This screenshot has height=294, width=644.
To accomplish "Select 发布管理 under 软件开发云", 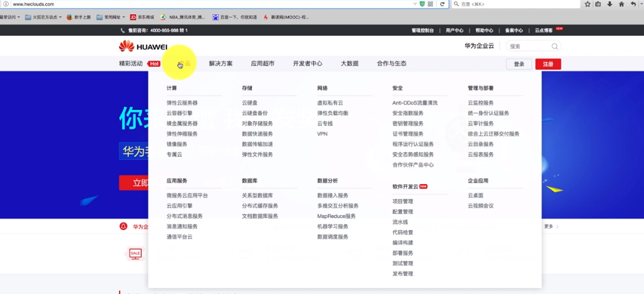I will 403,274.
